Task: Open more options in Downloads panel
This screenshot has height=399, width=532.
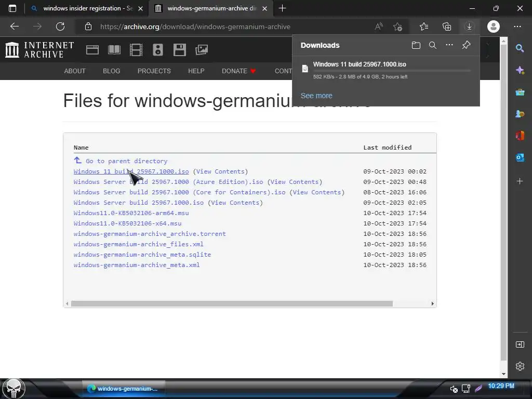Action: tap(449, 45)
